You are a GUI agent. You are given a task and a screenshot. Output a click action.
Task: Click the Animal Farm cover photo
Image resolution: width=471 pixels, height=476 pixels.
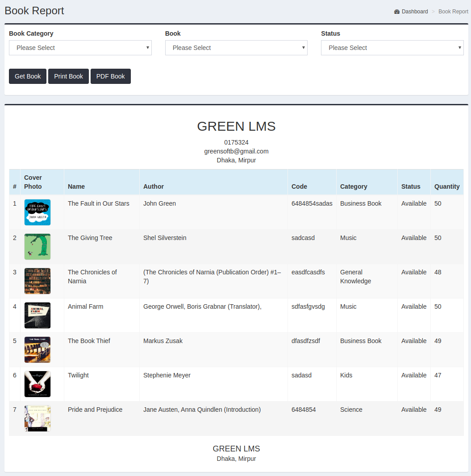click(37, 315)
